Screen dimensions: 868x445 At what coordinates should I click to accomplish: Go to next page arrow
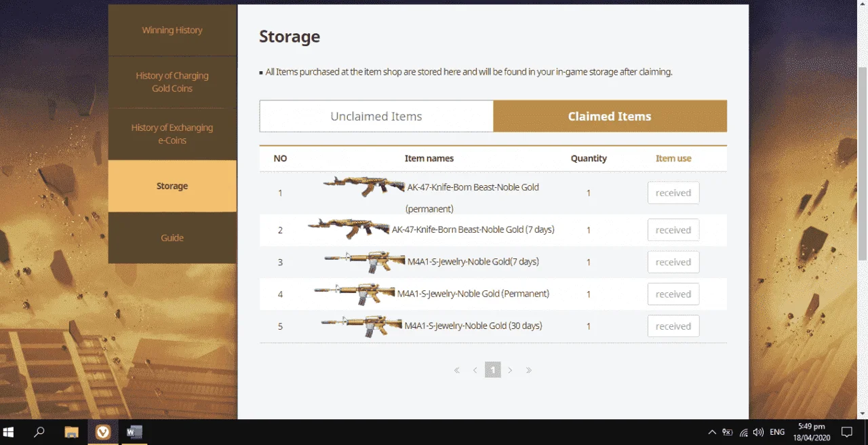point(511,370)
